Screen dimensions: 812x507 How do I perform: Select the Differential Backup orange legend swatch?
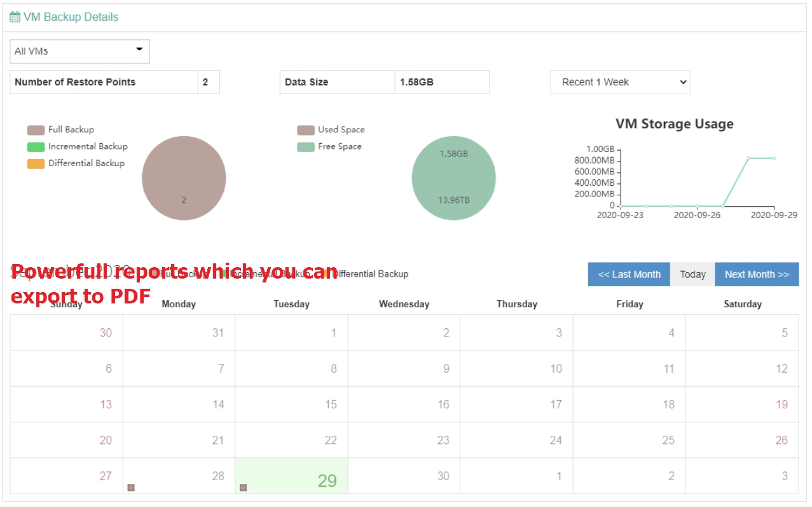[x=35, y=163]
